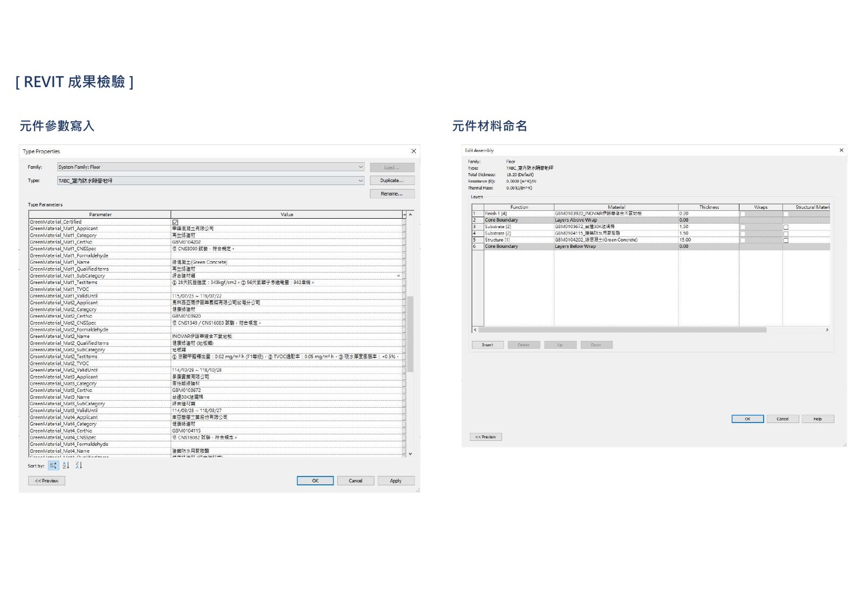Check Structural Material for Structure row 5
The height and width of the screenshot is (614, 868).
pos(786,240)
